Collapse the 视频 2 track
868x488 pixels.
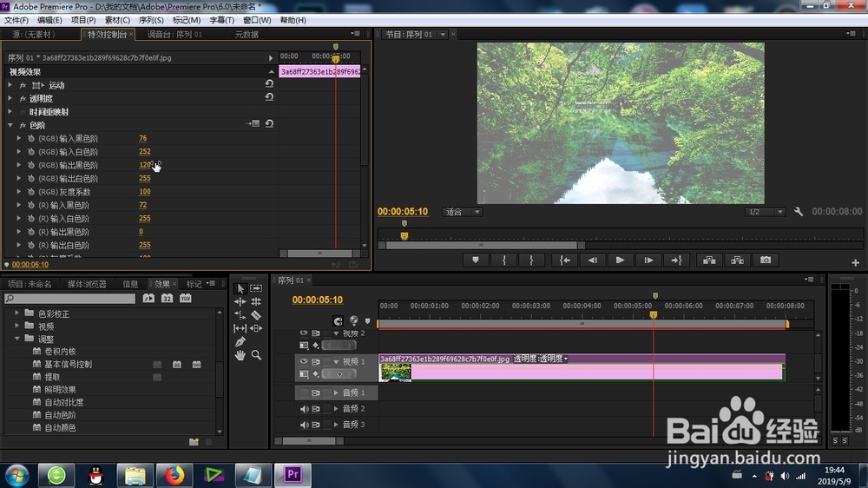(335, 333)
